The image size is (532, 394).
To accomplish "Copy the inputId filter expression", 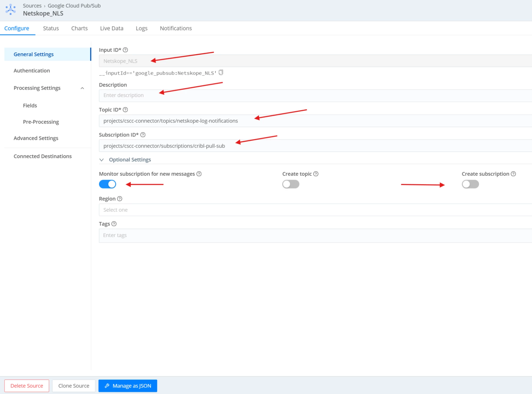I will (x=221, y=72).
